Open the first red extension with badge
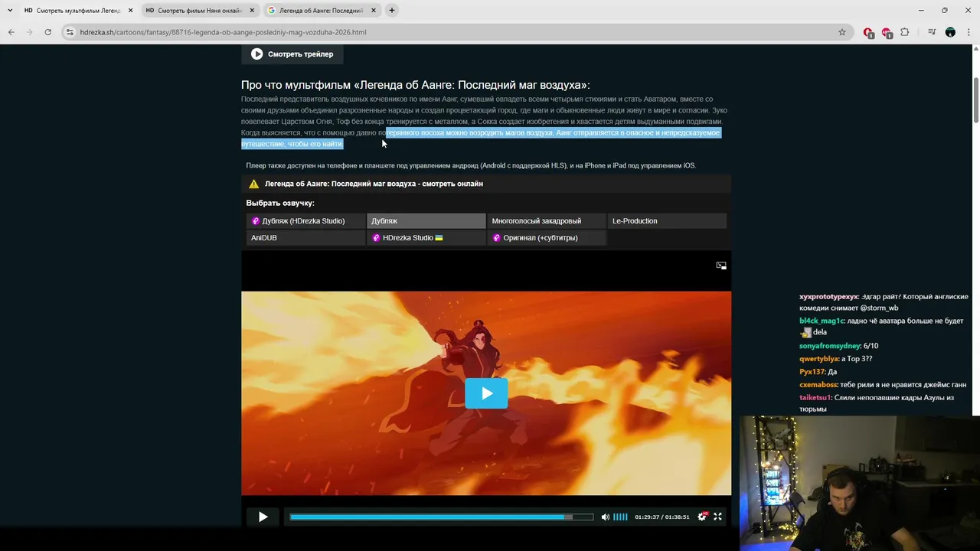This screenshot has height=551, width=980. coord(868,32)
